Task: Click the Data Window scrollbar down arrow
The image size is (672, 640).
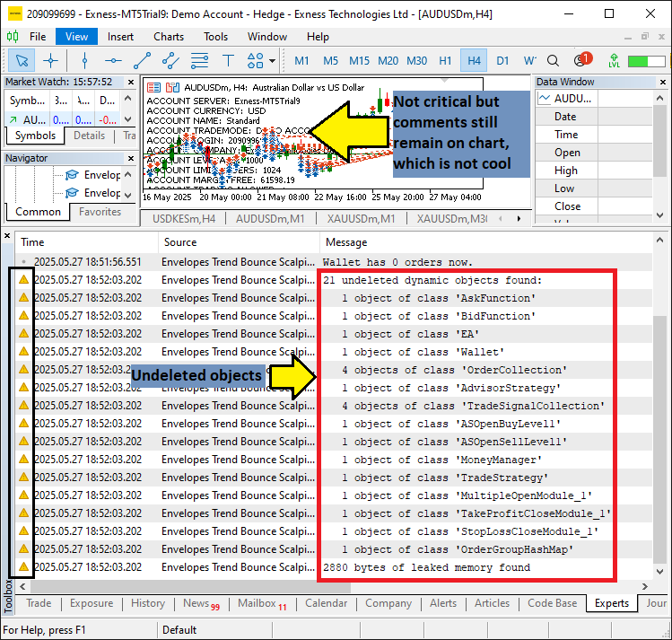Action: tap(660, 215)
